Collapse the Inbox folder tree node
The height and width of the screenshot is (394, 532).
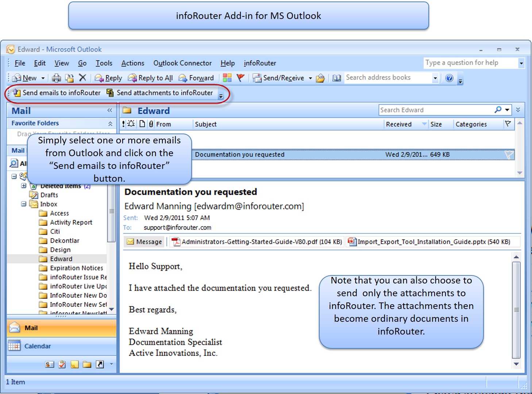coord(24,204)
